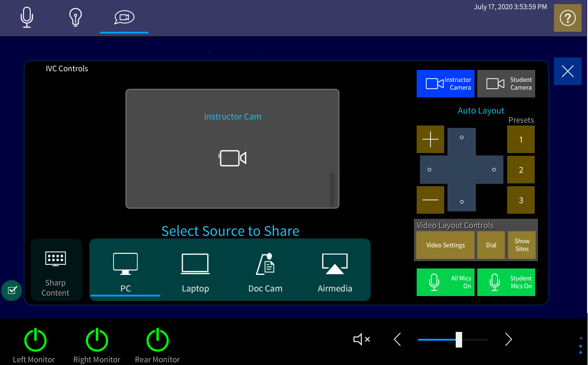Open the lighting controls lightbulb icon
Screen dimensions: 588x365
[75, 17]
